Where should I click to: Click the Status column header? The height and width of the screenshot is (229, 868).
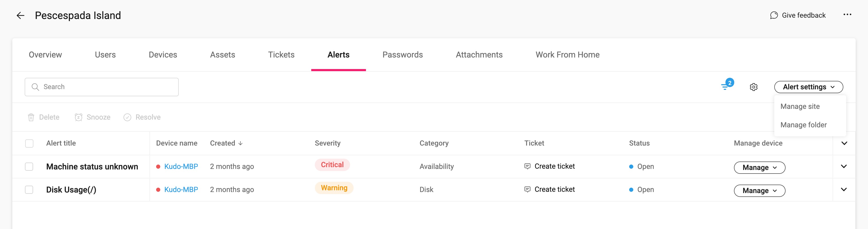click(639, 143)
